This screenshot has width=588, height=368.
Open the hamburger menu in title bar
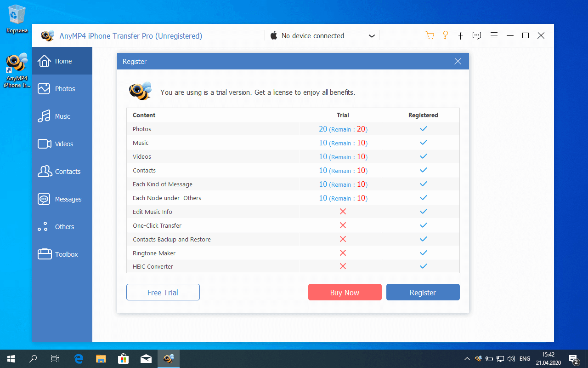[x=494, y=35]
